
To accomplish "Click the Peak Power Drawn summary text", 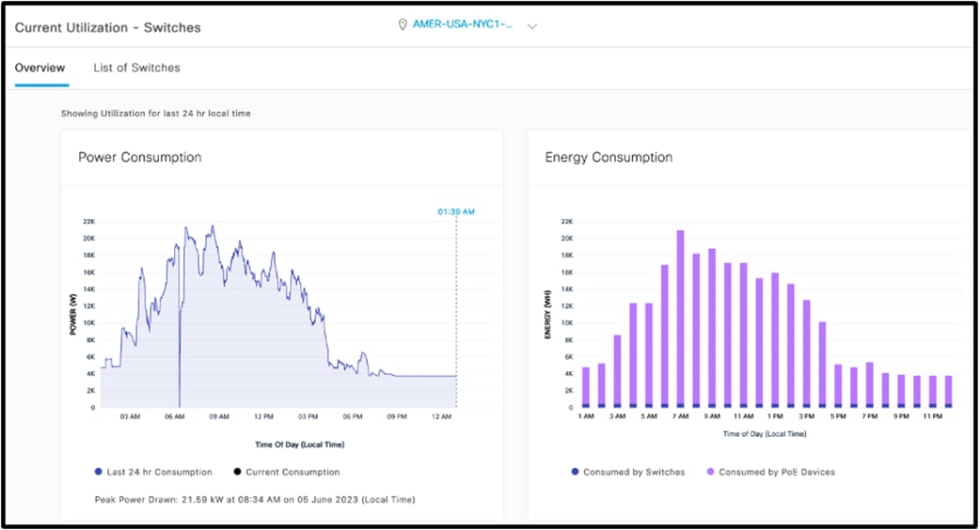I will 255,499.
